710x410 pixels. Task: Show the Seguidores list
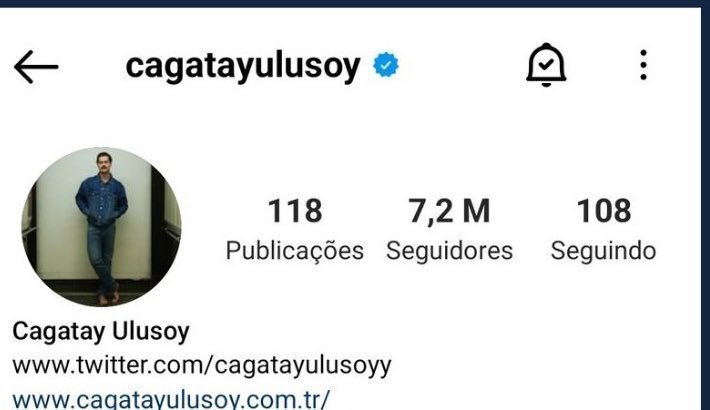coord(449,251)
